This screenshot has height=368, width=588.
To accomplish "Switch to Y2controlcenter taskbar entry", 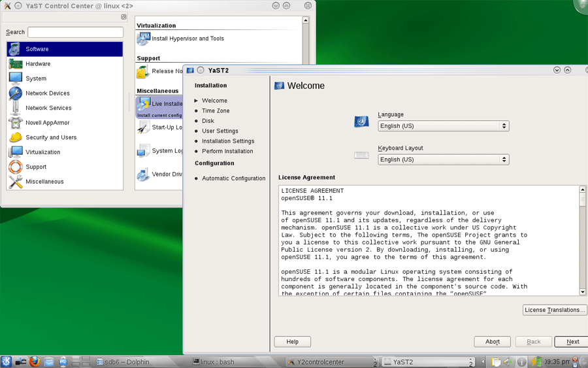I will [x=333, y=362].
